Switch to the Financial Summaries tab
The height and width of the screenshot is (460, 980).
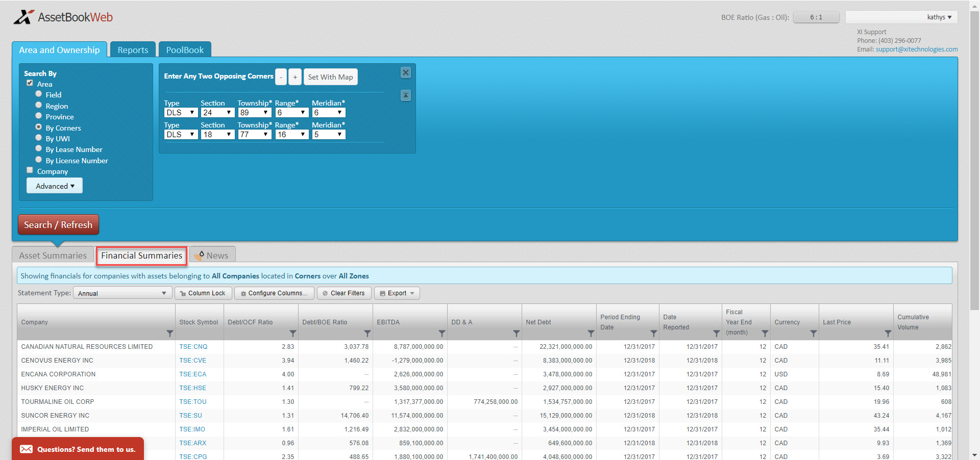(142, 255)
